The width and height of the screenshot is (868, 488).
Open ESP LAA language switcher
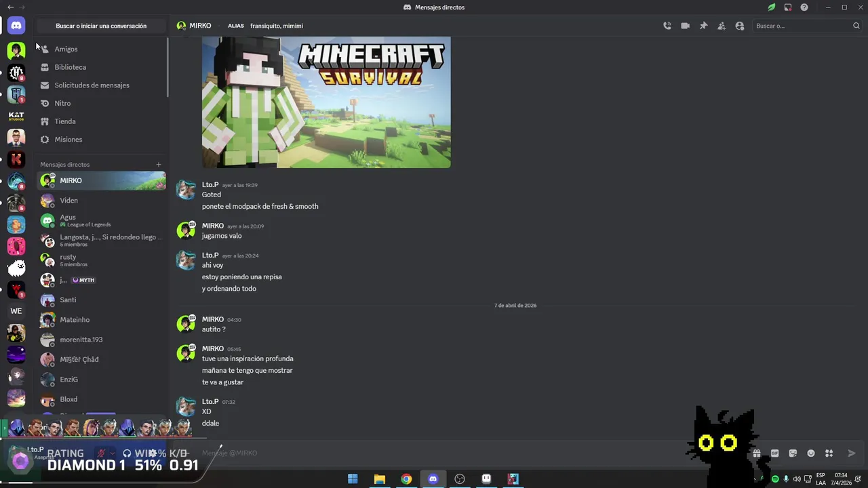[x=821, y=479]
